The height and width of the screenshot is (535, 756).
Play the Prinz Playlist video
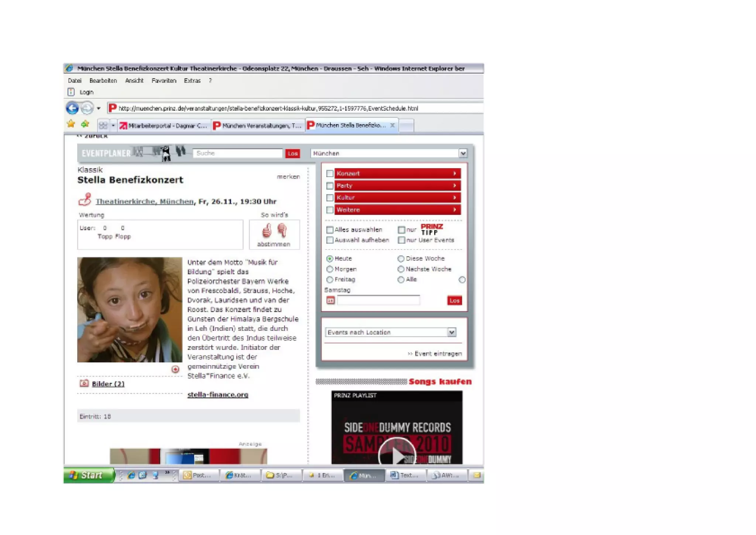point(397,456)
